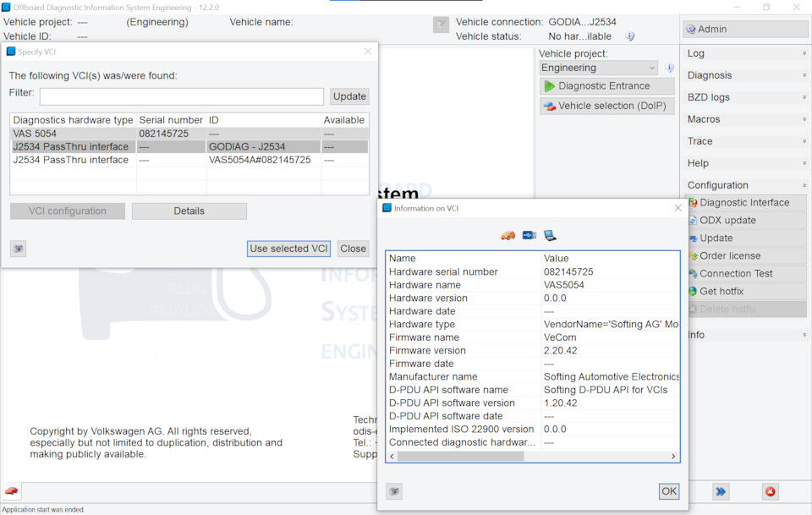Select the Hardware name VAS5054 row
The image size is (812, 515).
[533, 285]
